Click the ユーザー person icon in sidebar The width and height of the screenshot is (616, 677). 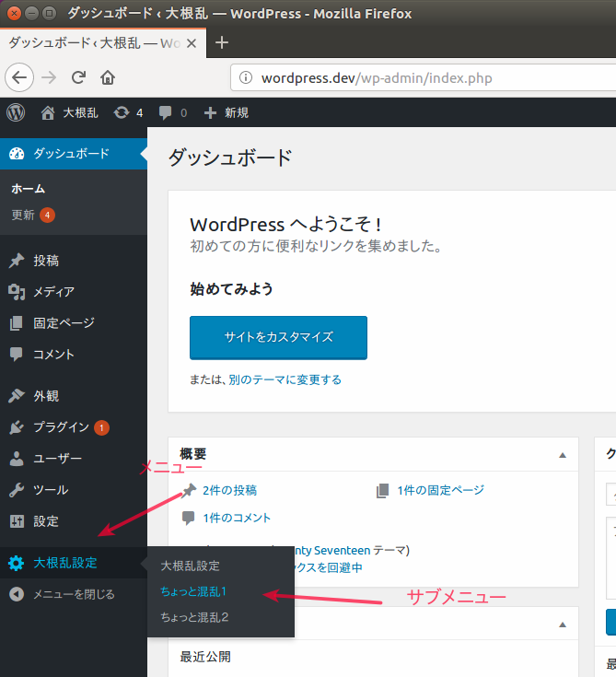click(17, 459)
